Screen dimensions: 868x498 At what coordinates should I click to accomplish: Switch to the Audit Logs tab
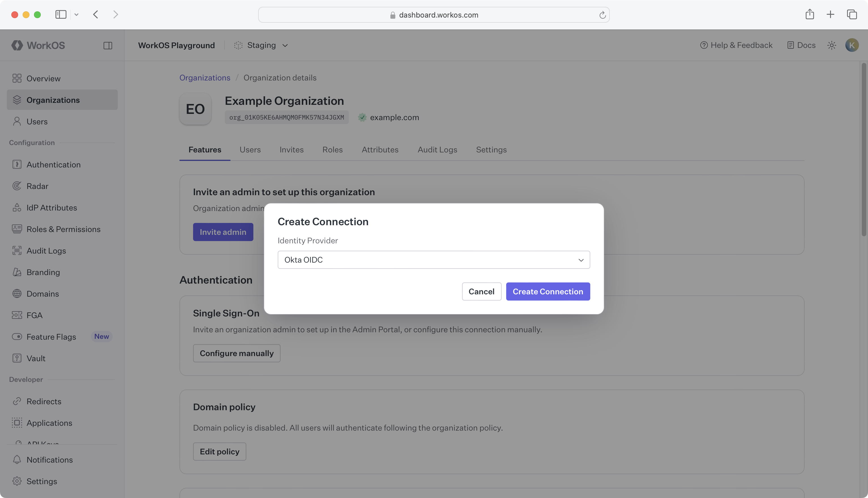pyautogui.click(x=437, y=150)
